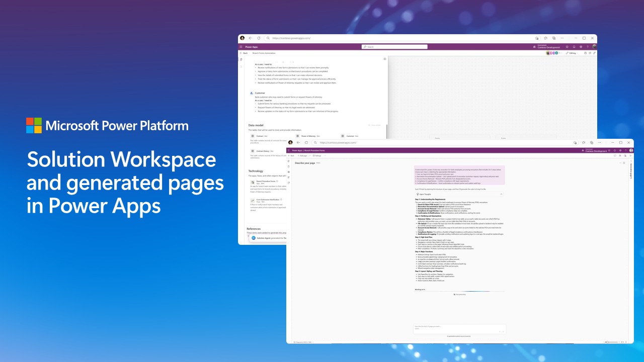Image resolution: width=644 pixels, height=362 pixels.
Task: Click browser refresh icon in Solution Workspace window
Action: 259,38
